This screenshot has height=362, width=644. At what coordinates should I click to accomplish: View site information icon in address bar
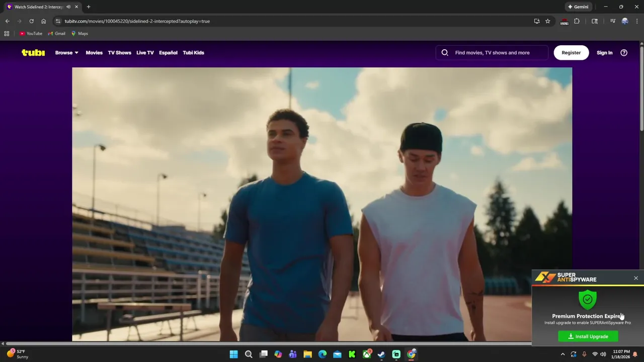[58, 21]
